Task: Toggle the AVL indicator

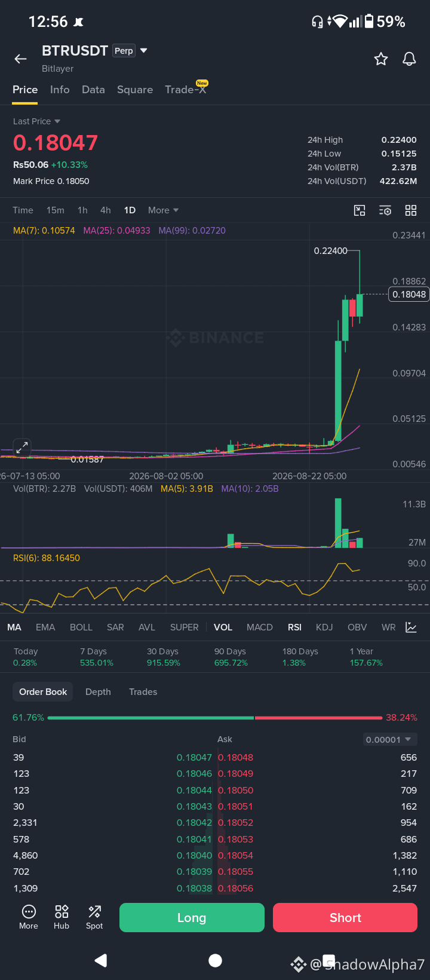Action: coord(147,627)
